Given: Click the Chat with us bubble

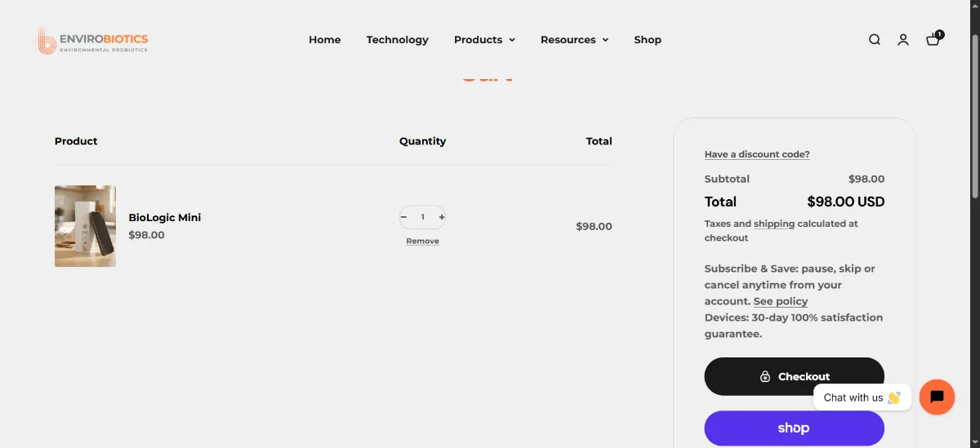Looking at the screenshot, I should (862, 397).
